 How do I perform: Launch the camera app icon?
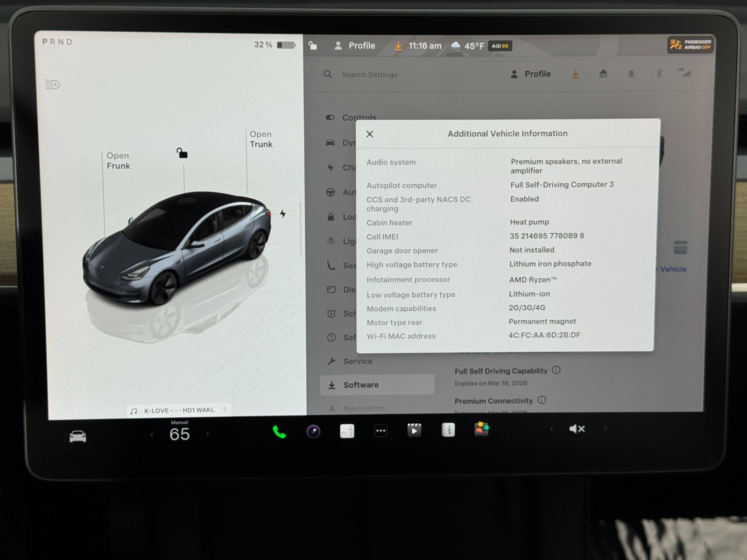[313, 431]
